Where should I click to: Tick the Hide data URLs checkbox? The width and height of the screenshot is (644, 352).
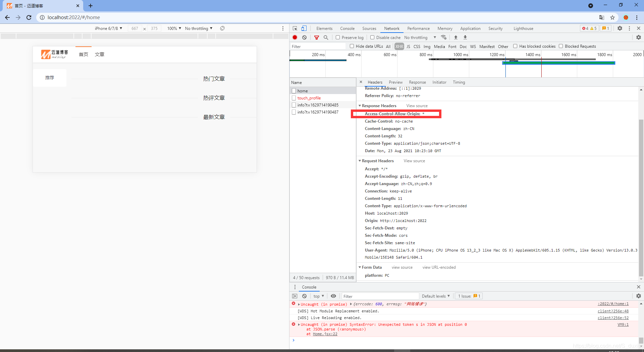(x=352, y=46)
